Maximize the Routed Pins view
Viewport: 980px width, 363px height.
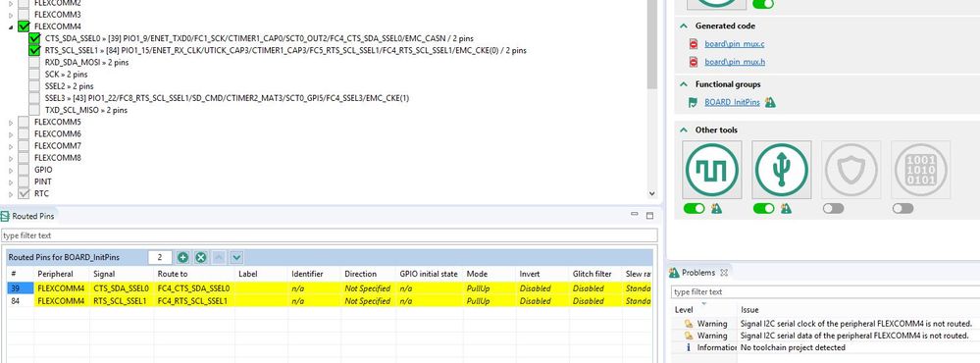pyautogui.click(x=649, y=216)
